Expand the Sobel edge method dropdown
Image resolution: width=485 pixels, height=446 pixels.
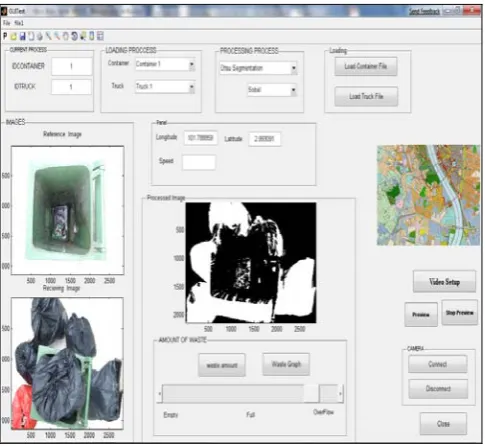click(272, 90)
